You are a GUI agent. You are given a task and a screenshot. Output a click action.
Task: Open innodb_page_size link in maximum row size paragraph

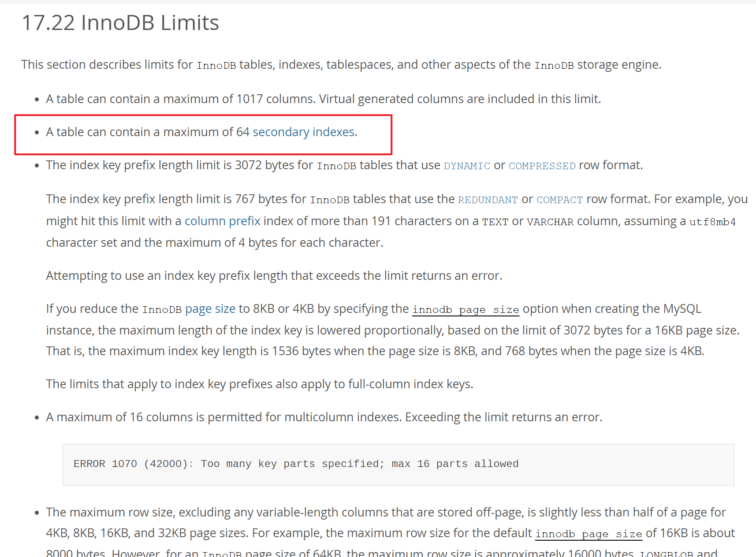click(x=588, y=534)
